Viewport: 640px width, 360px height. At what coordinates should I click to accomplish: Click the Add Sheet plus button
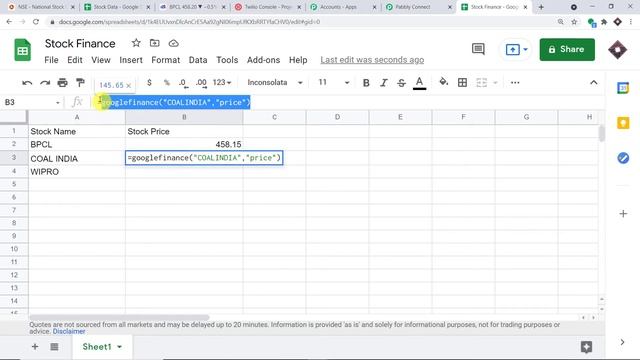coord(35,347)
